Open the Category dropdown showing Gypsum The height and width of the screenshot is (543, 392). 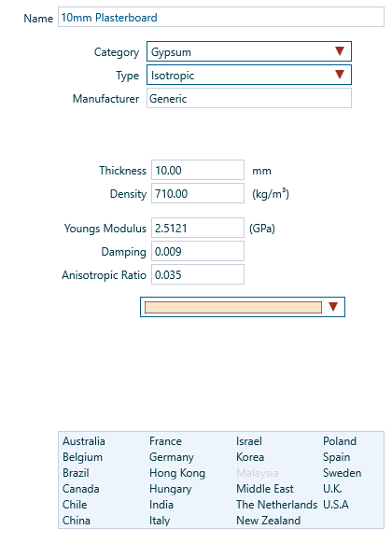click(x=249, y=51)
